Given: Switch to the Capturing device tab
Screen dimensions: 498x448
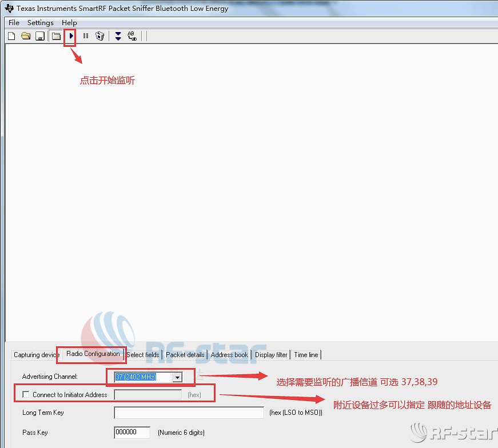Looking at the screenshot, I should click(x=36, y=355).
